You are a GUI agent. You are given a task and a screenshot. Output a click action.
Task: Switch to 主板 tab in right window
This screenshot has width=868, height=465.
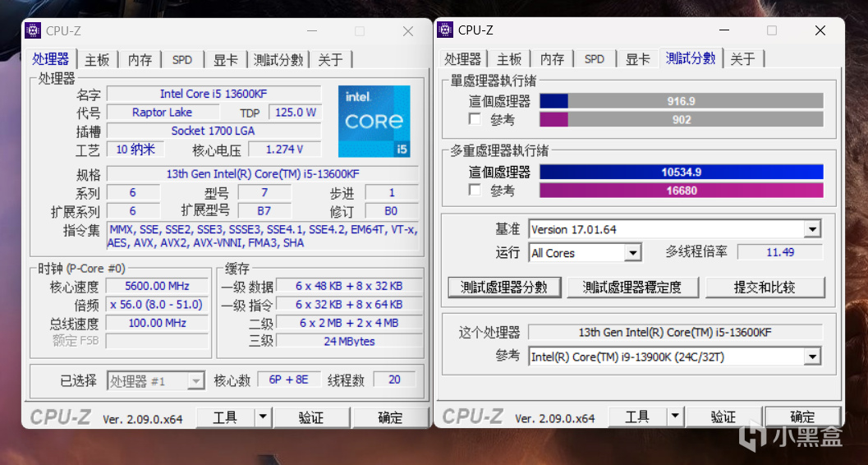coord(509,59)
